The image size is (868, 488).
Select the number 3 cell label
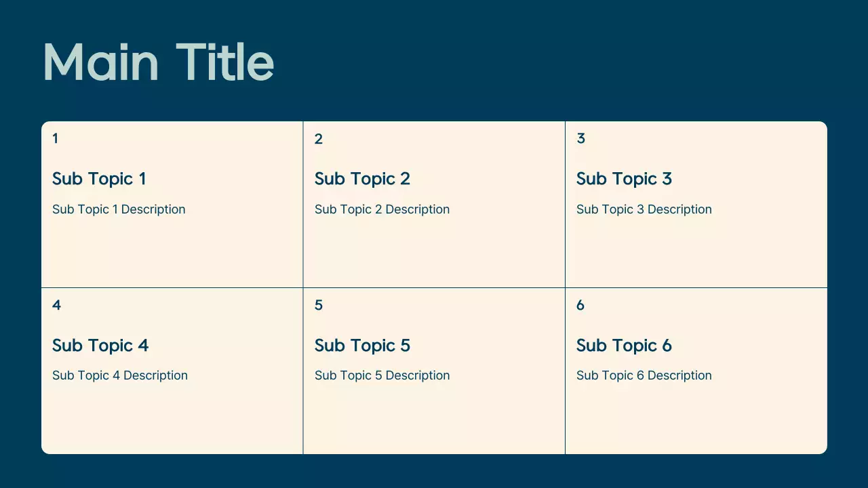pos(580,139)
